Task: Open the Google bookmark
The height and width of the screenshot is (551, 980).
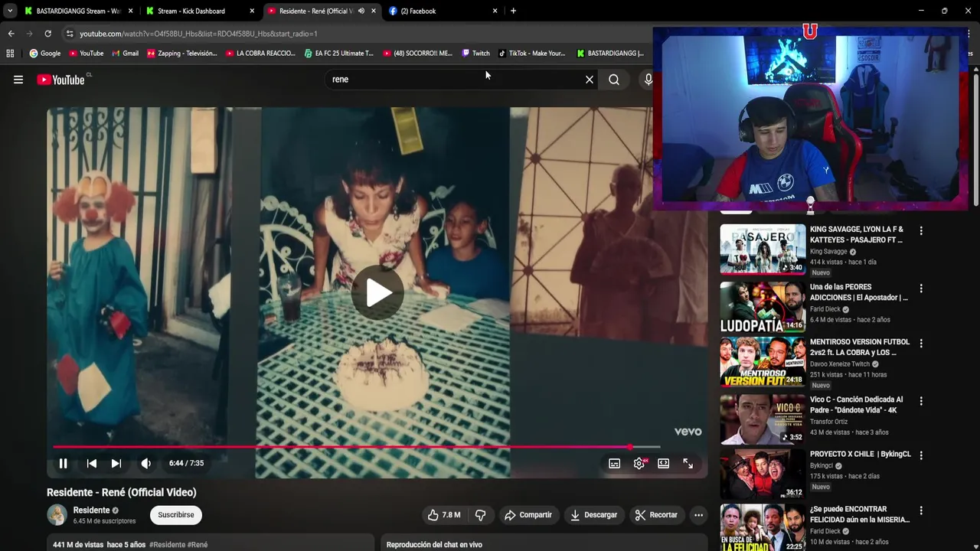Action: (45, 54)
